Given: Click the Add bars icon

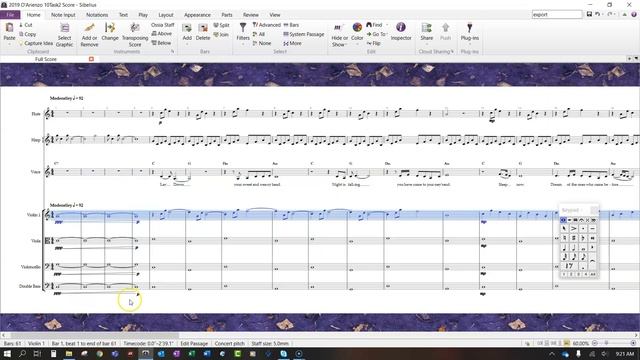Looking at the screenshot, I should point(187,28).
